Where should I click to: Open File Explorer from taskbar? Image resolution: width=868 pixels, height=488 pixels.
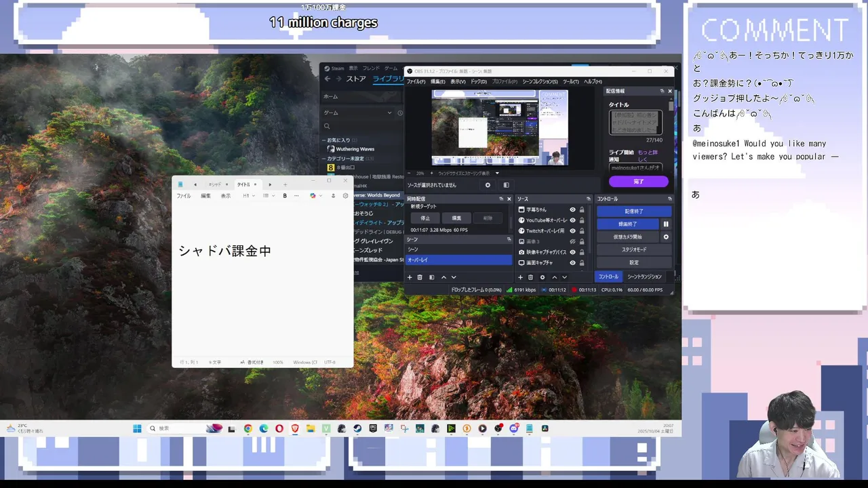click(311, 428)
